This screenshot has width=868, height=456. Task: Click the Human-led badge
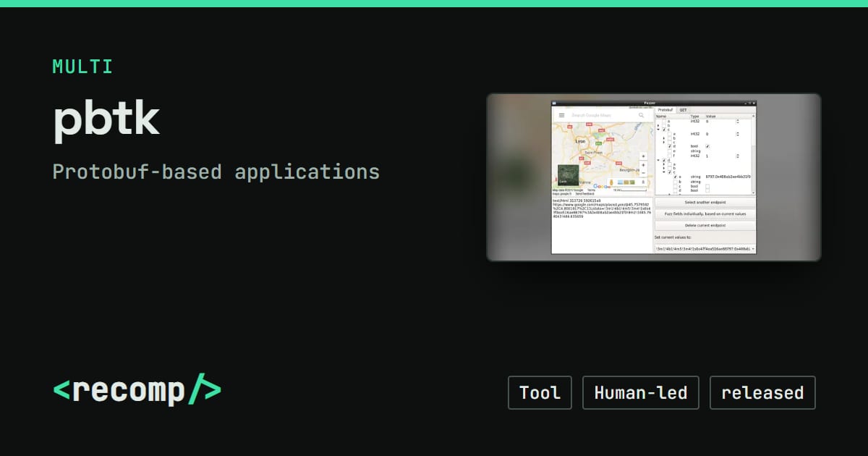click(641, 393)
